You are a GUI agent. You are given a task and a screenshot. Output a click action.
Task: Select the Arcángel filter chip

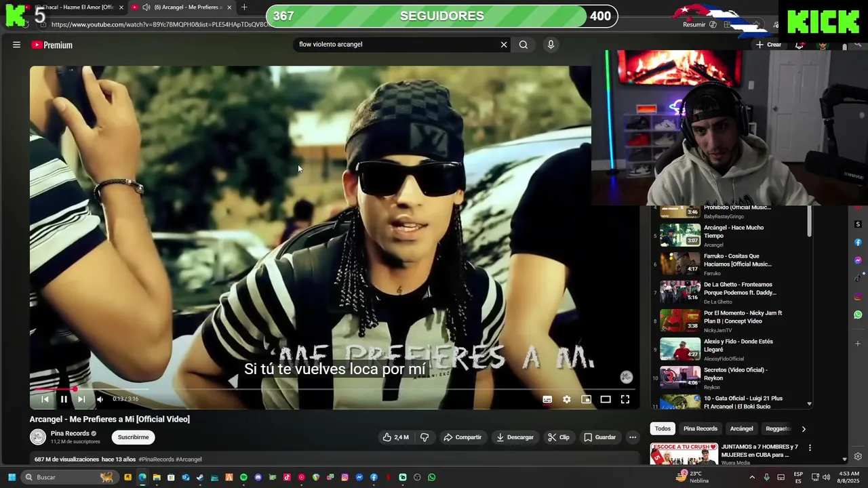[x=741, y=428]
